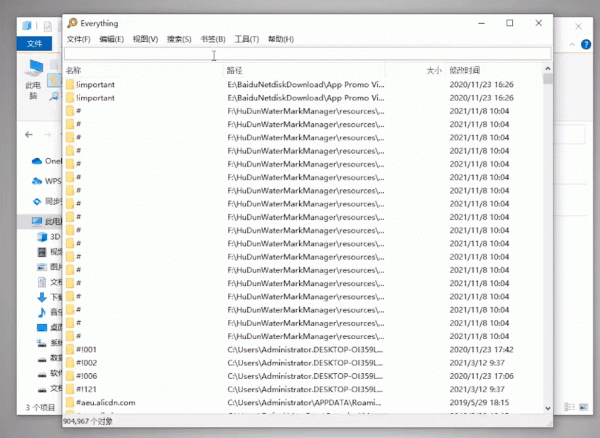Click the Explorer back arrow button
600x438 pixels.
click(29, 135)
